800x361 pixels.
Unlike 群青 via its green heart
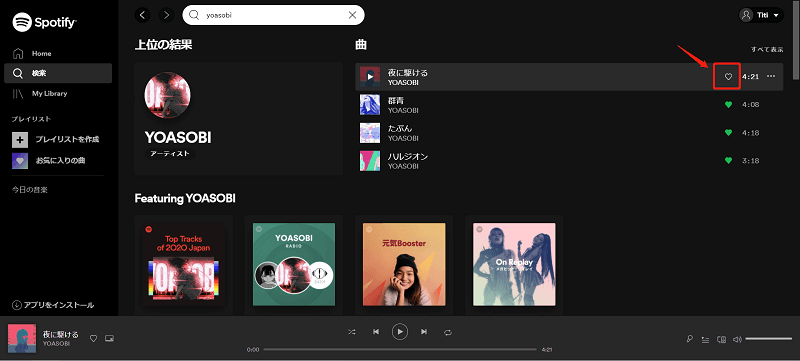click(x=729, y=105)
